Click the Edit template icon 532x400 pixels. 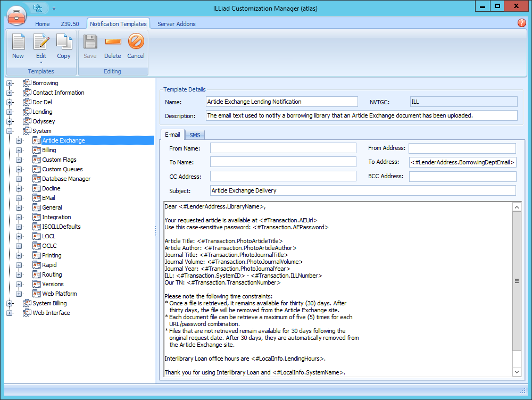coord(41,43)
